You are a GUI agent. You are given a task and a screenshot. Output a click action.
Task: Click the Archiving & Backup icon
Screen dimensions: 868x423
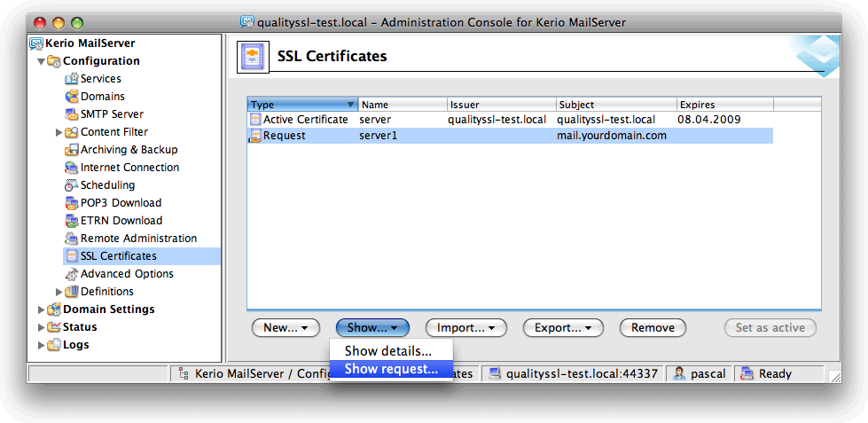[72, 150]
